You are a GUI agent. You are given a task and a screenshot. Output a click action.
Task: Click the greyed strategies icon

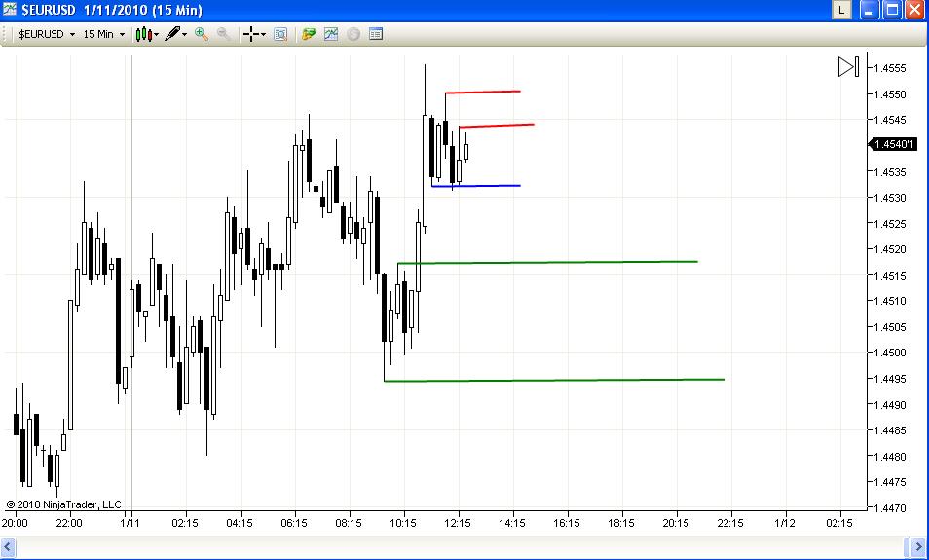pos(353,34)
